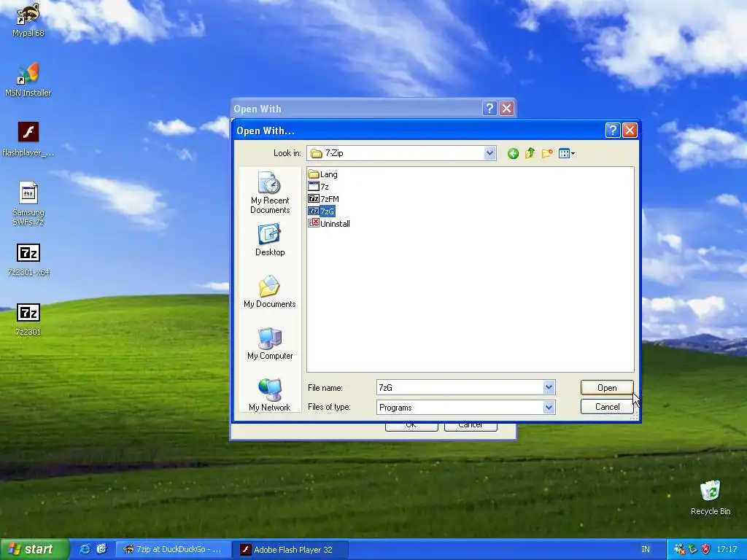This screenshot has height=560, width=747.
Task: Select the Samsung SWFs.7z desktop file
Action: pyautogui.click(x=28, y=203)
